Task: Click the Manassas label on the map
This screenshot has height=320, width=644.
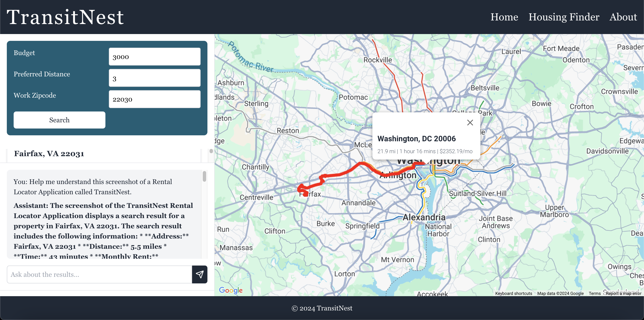Action: pyautogui.click(x=236, y=248)
